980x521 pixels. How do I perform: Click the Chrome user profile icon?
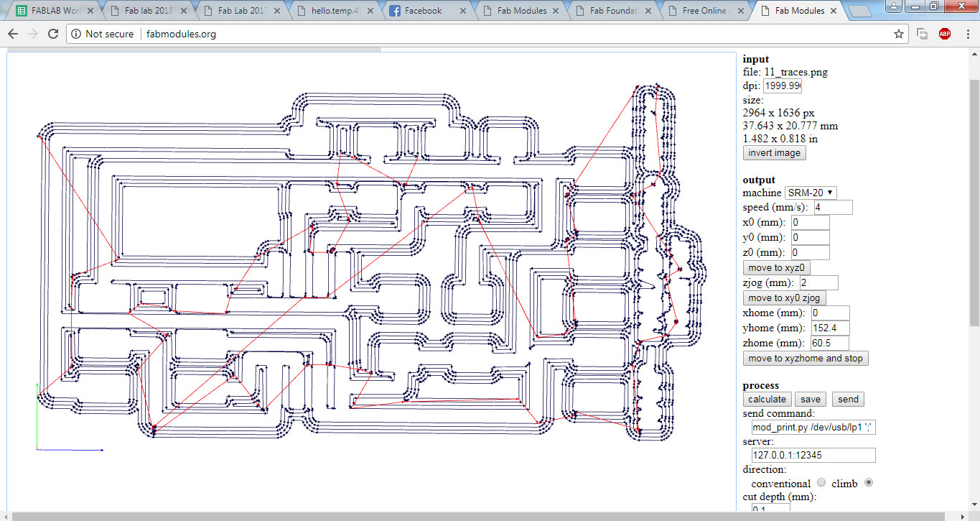click(x=894, y=6)
